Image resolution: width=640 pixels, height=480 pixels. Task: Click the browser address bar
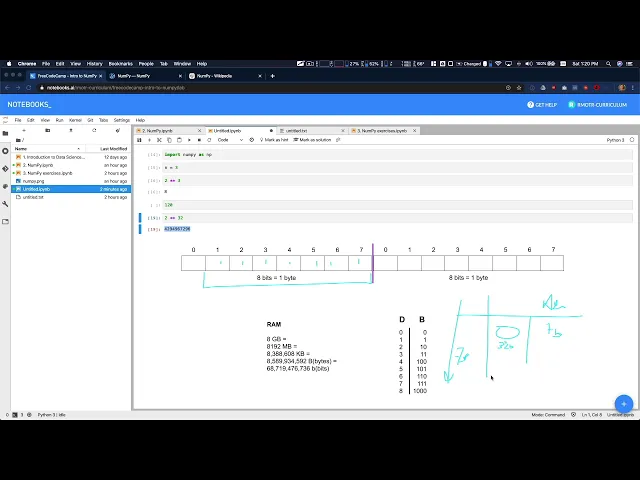pos(269,88)
